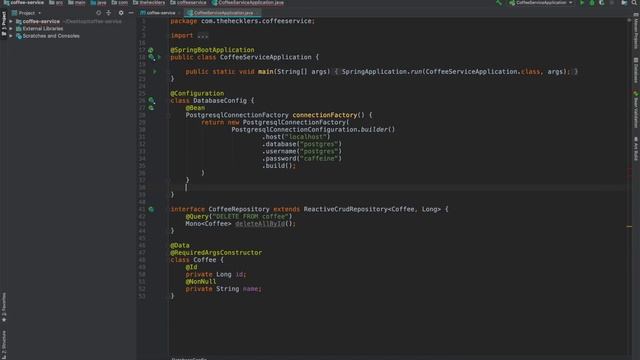The image size is (640, 360).
Task: Click the collapse all icon in Project panel
Action: coord(109,13)
